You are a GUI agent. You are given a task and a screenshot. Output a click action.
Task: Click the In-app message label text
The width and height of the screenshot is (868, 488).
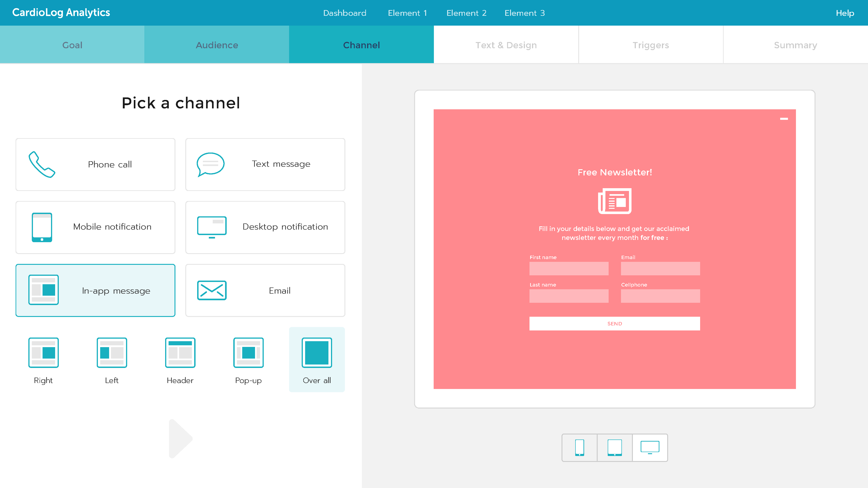coord(116,291)
